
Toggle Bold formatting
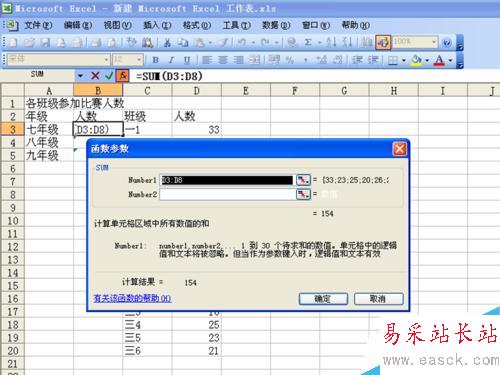pyautogui.click(x=155, y=60)
